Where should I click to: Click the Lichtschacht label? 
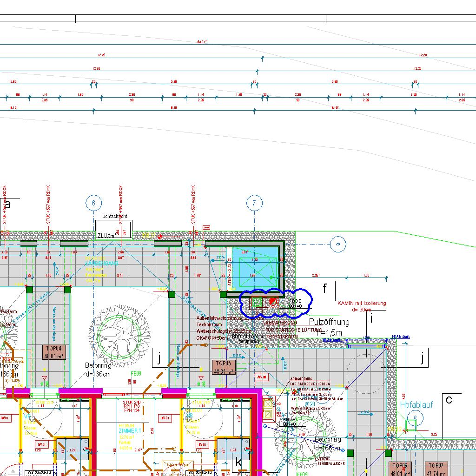pos(114,216)
